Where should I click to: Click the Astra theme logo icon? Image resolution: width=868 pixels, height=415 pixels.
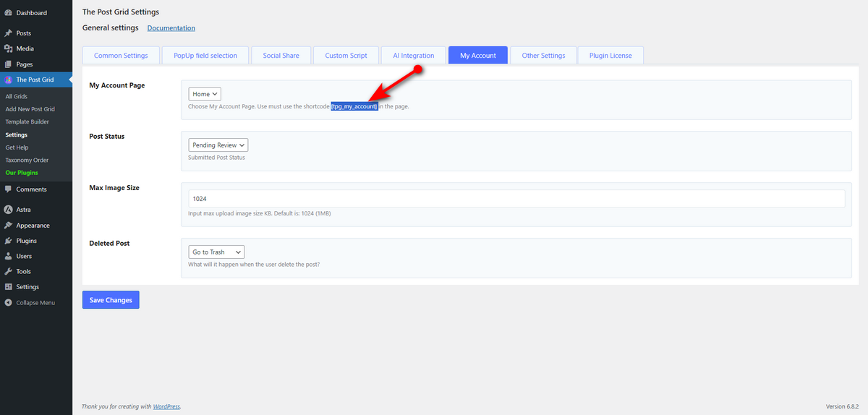point(8,210)
